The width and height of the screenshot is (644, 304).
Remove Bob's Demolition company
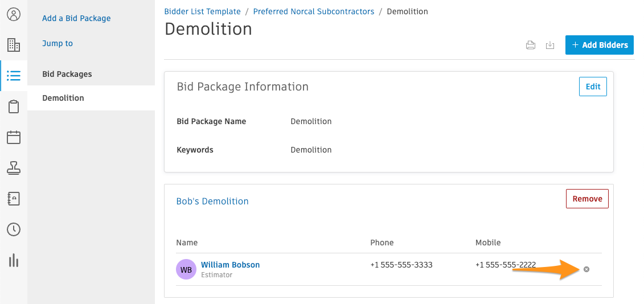click(x=587, y=199)
